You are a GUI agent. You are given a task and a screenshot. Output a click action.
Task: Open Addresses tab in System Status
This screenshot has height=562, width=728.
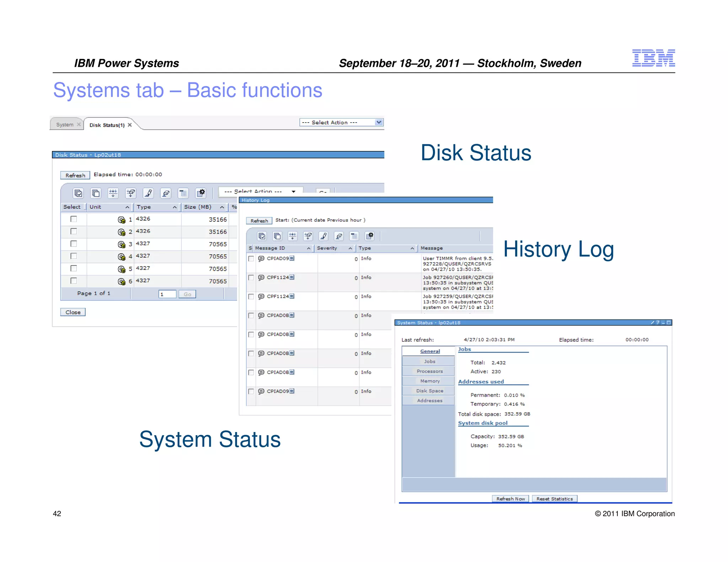[x=430, y=401]
